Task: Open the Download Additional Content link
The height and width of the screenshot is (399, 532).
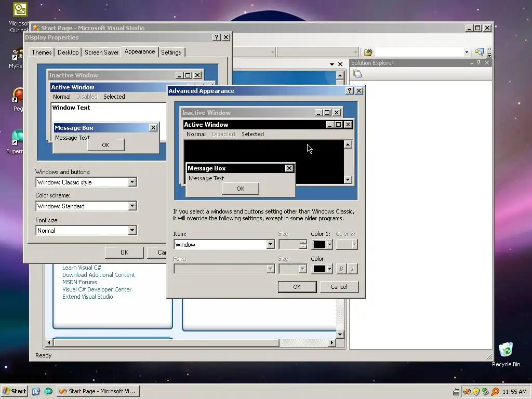Action: [x=98, y=275]
